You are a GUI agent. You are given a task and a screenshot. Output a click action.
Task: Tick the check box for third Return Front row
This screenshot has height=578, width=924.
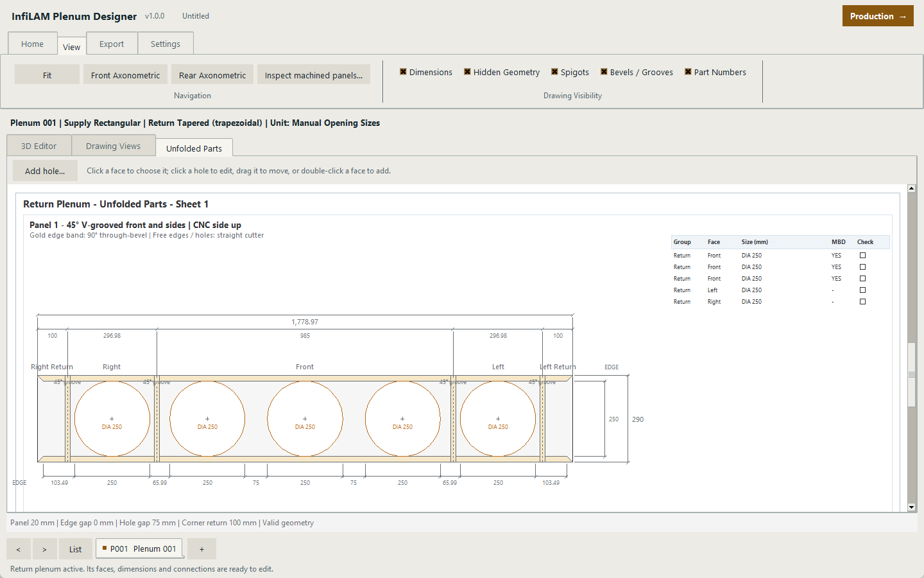pyautogui.click(x=862, y=278)
